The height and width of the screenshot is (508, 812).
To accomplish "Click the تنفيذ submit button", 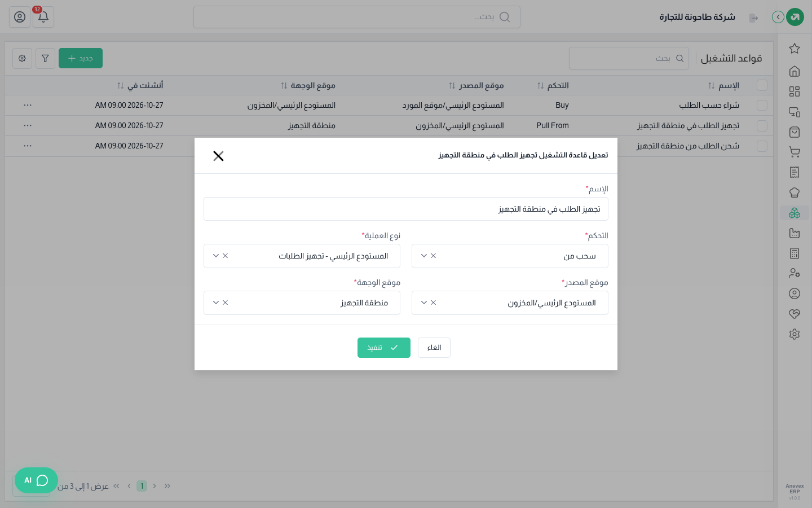I will [384, 348].
